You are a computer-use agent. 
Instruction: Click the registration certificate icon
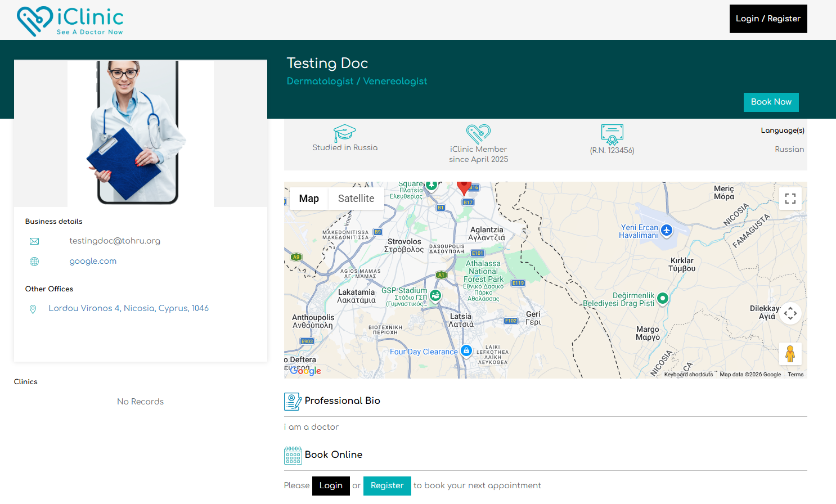pos(612,134)
